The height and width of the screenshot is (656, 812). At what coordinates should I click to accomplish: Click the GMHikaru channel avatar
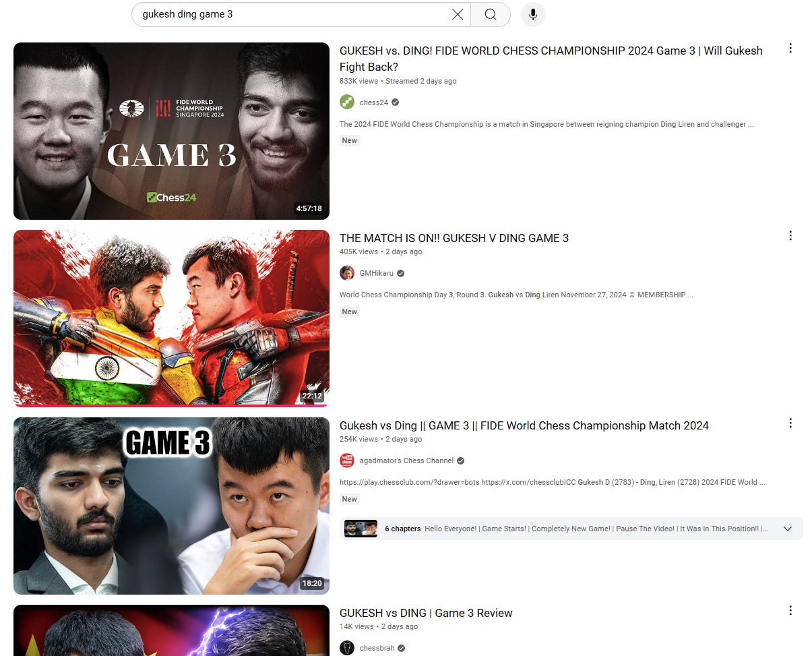pos(347,273)
